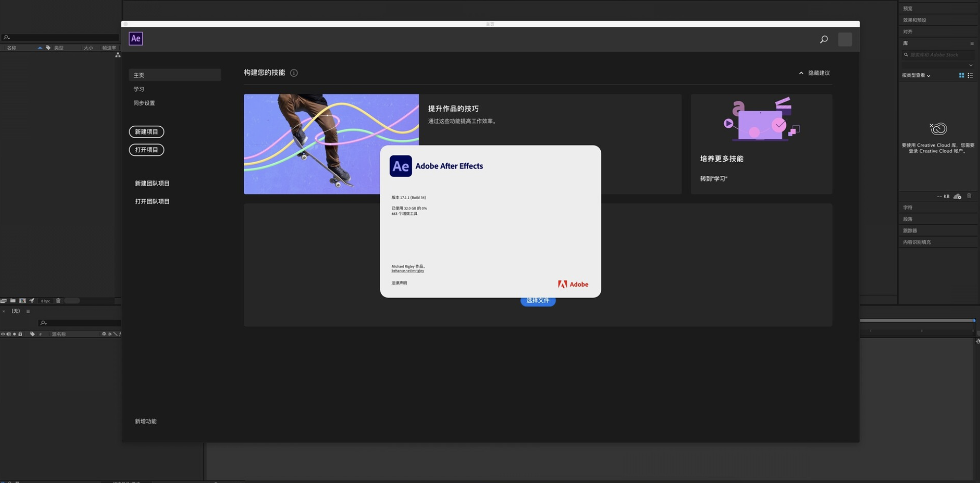Open the project flowchart view icon
The width and height of the screenshot is (980, 483).
point(118,55)
